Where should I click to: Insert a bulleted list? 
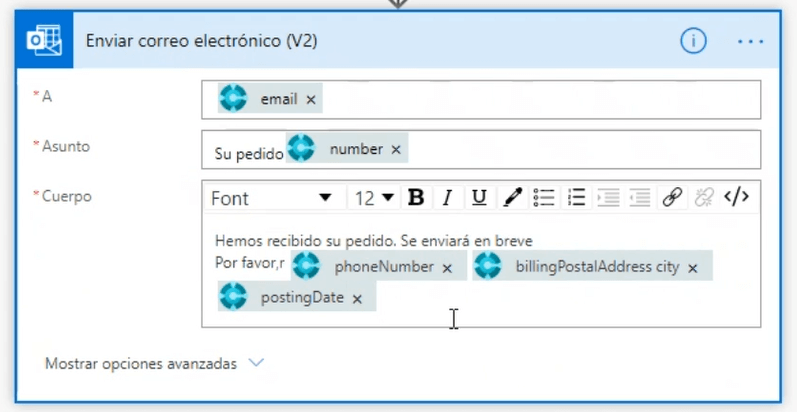coord(544,198)
